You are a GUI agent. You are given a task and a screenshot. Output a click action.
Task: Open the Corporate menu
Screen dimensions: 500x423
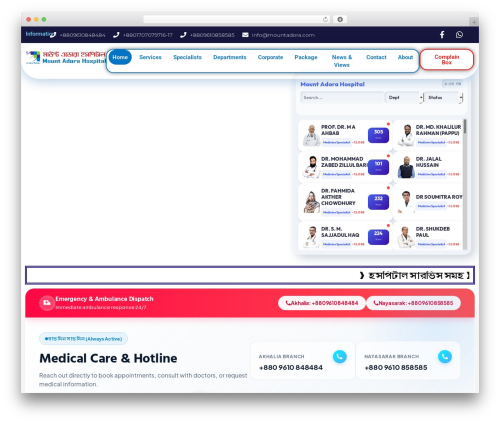270,57
